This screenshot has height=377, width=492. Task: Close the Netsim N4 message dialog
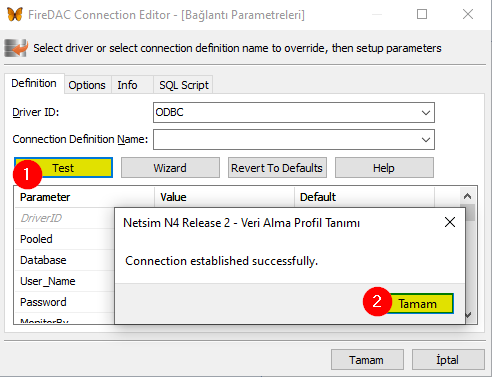pyautogui.click(x=450, y=222)
